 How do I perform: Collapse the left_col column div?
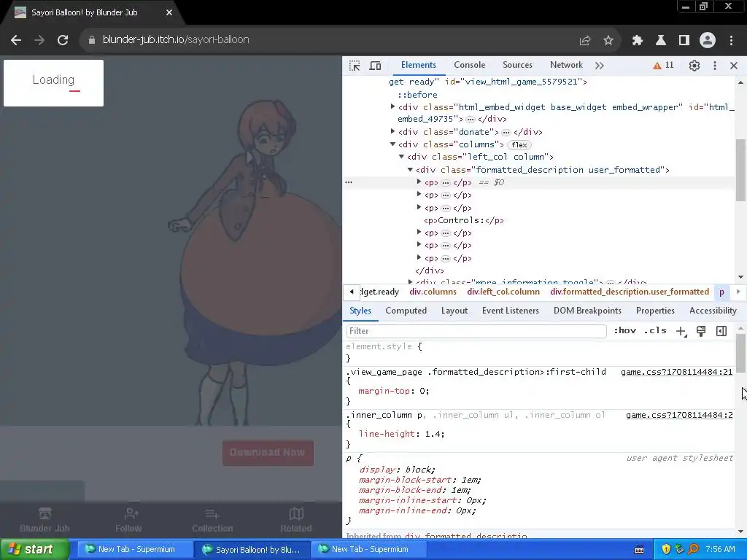point(401,156)
